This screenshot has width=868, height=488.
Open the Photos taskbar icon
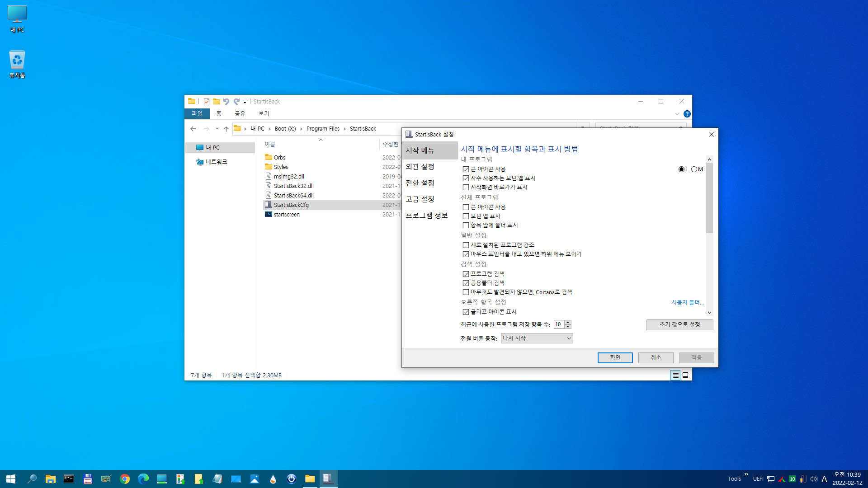point(255,479)
